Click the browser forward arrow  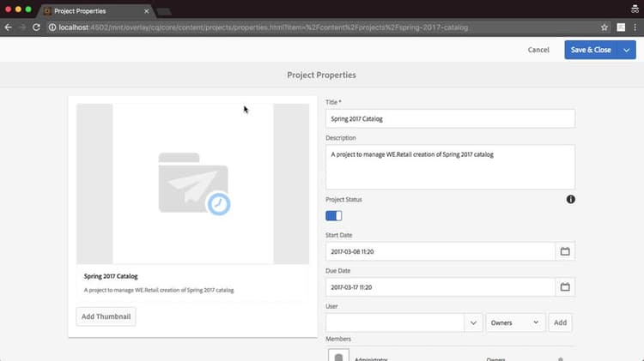click(22, 27)
